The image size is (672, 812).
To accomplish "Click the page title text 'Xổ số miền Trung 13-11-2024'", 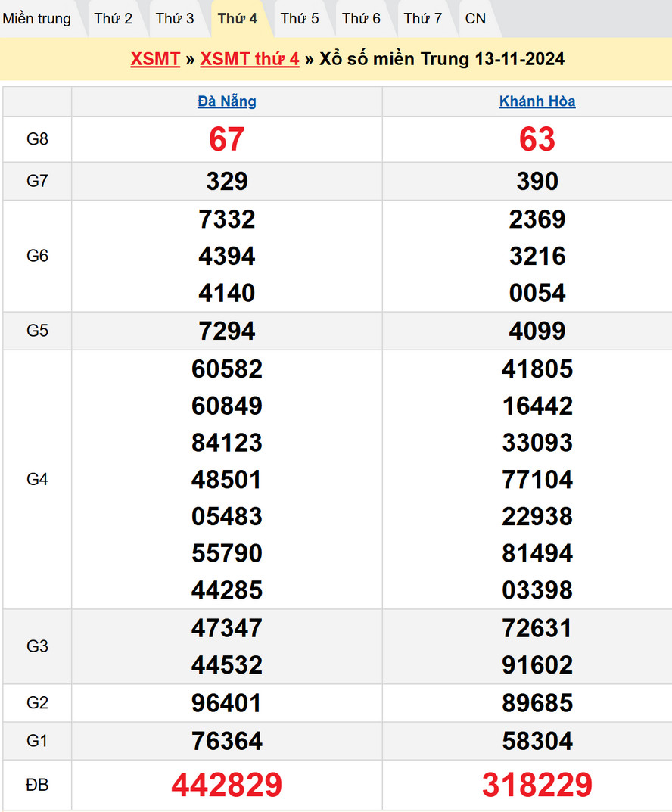I will [442, 59].
